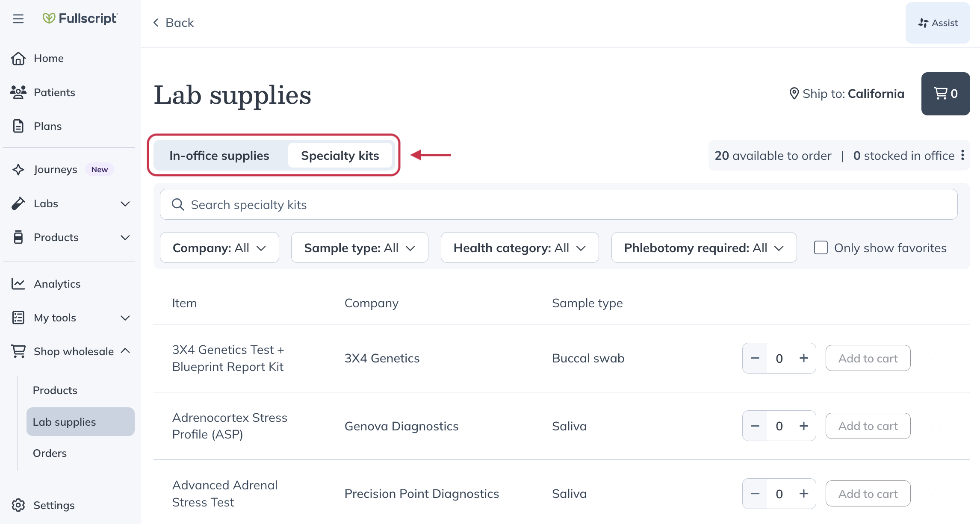Open the Assist panel

pos(938,23)
